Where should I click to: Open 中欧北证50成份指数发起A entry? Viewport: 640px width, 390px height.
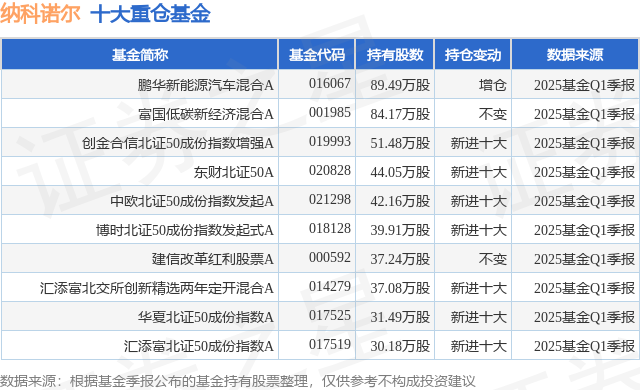tap(192, 201)
